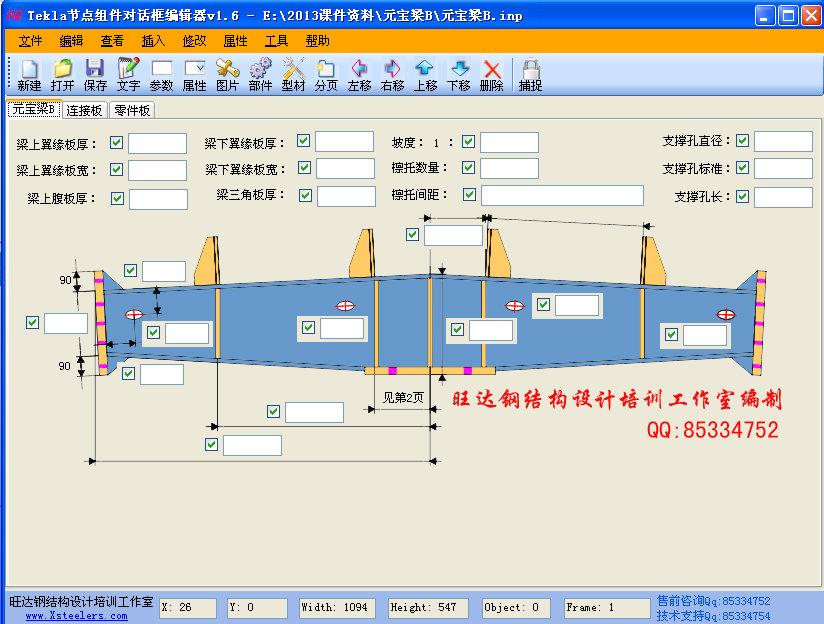Delete the selection with the 删除 icon
The height and width of the screenshot is (624, 824).
[x=492, y=75]
